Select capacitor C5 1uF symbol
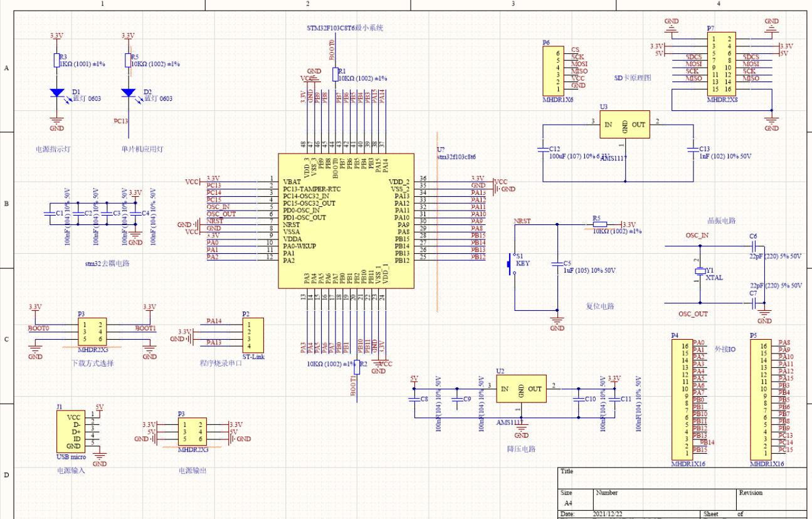This screenshot has width=812, height=519. pyautogui.click(x=557, y=265)
